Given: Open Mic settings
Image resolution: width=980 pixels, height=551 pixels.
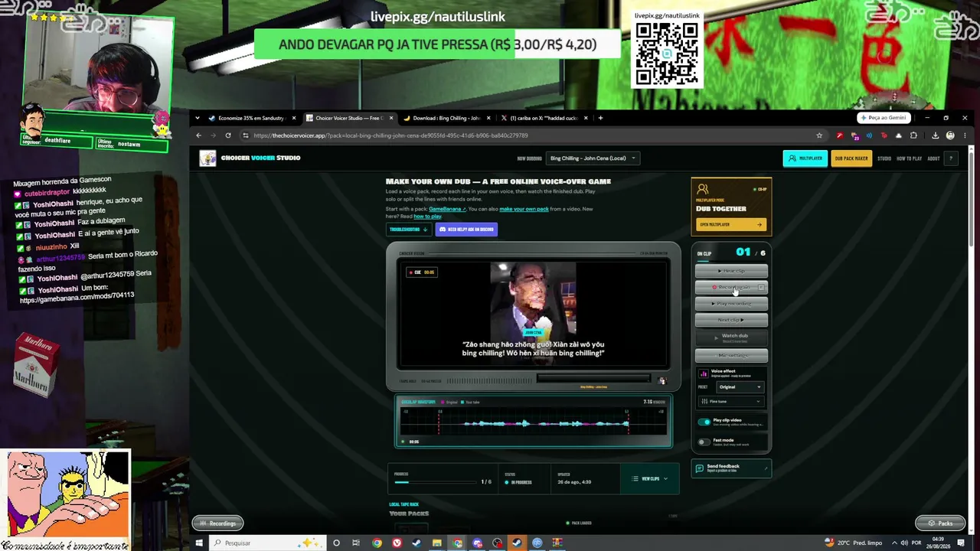Looking at the screenshot, I should click(x=731, y=356).
